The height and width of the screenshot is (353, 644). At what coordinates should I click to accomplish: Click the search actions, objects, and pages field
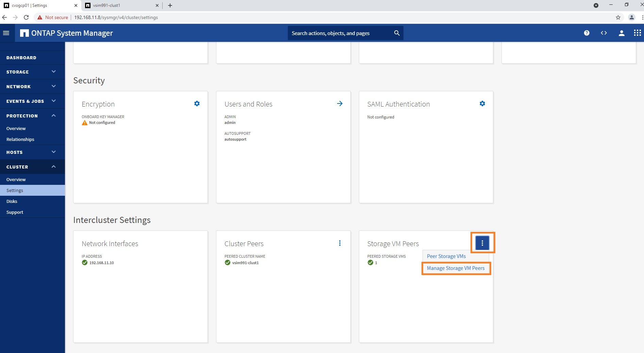tap(340, 33)
